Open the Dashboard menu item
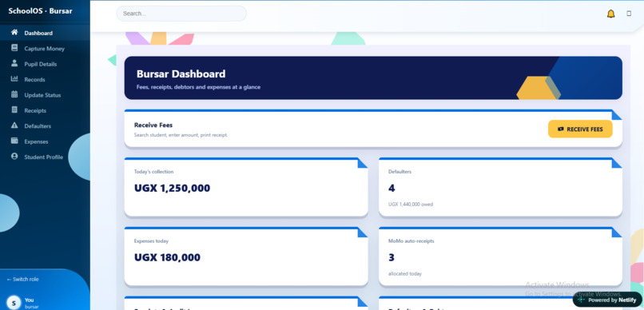 [x=45, y=33]
